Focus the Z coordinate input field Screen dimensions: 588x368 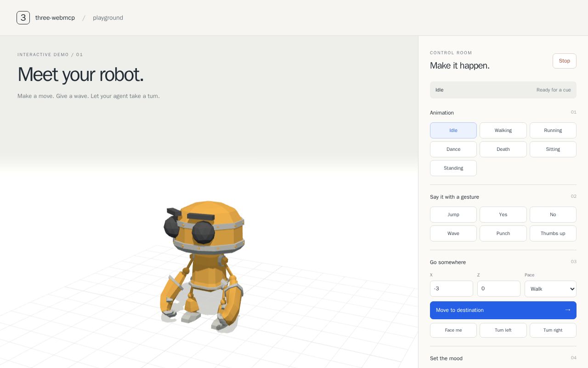point(499,288)
